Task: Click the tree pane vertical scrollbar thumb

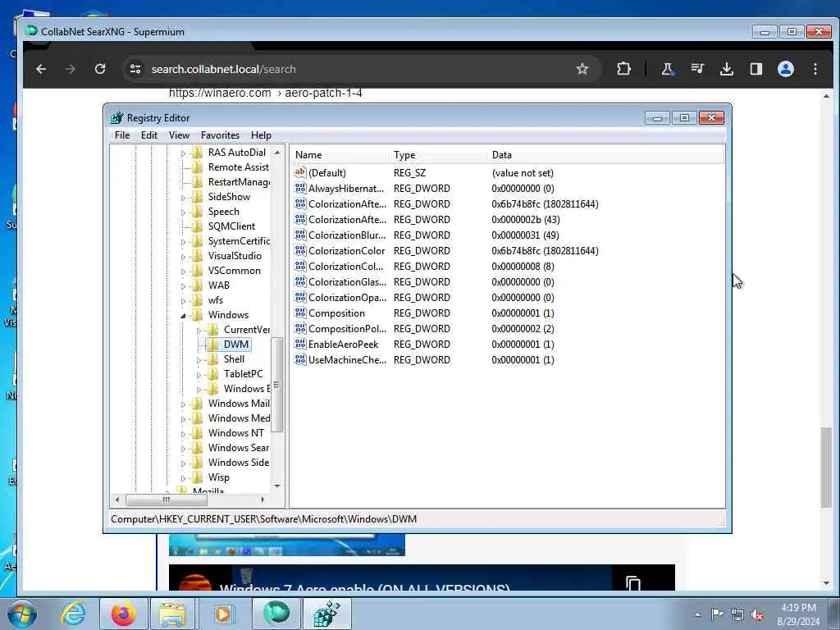Action: pyautogui.click(x=277, y=385)
